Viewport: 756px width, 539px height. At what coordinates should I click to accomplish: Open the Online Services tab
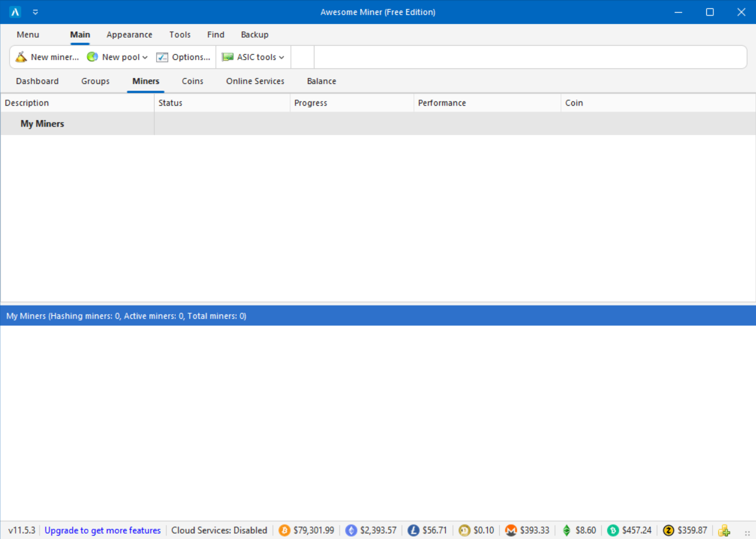tap(255, 81)
